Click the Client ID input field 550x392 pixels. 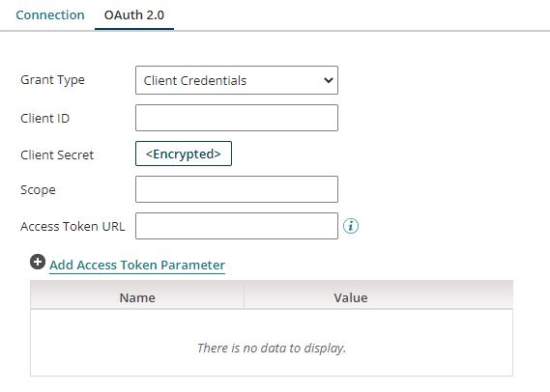click(x=237, y=118)
